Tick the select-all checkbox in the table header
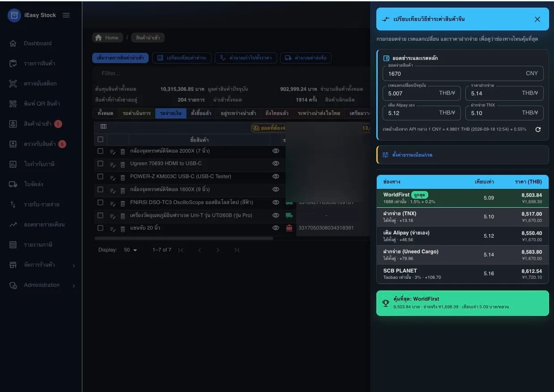This screenshot has width=554, height=392. (x=100, y=140)
